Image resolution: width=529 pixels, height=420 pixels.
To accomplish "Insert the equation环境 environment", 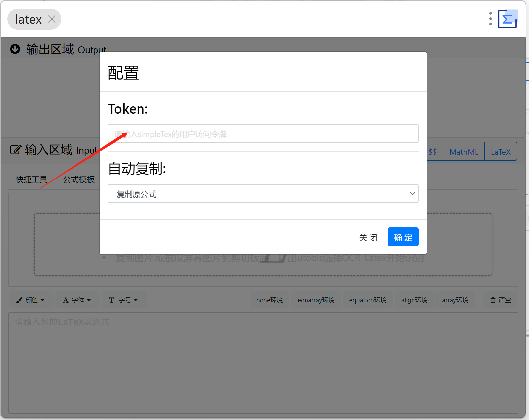I will point(368,300).
